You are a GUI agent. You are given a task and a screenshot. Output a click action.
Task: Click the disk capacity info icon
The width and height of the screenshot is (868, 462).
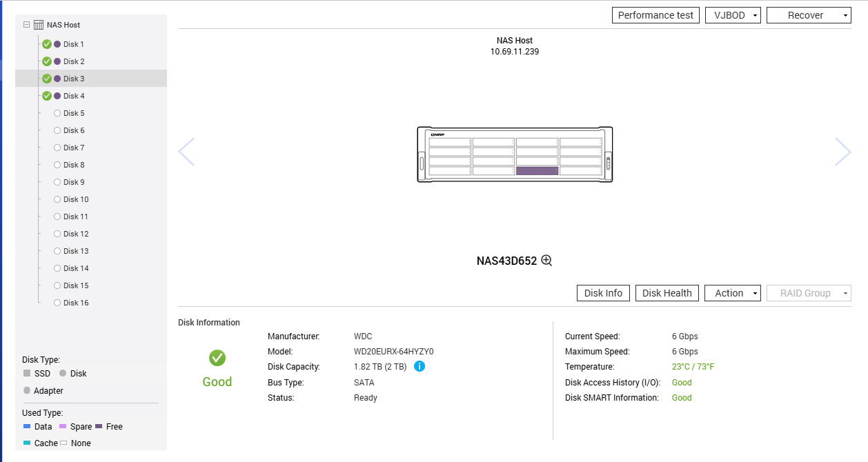point(420,366)
